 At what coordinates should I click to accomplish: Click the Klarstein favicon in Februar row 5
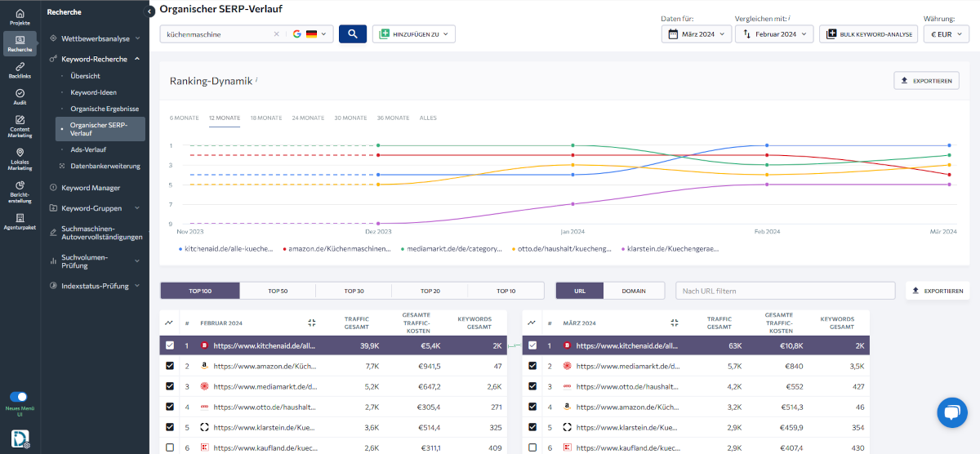click(x=204, y=427)
